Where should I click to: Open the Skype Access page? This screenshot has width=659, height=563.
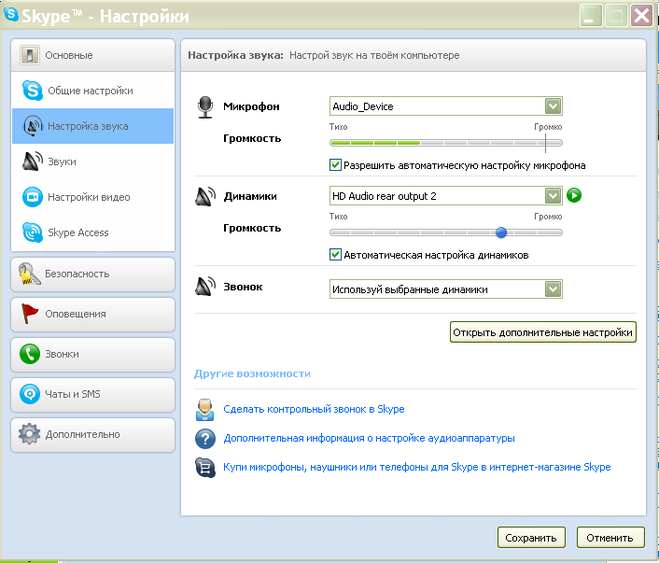coord(93,232)
